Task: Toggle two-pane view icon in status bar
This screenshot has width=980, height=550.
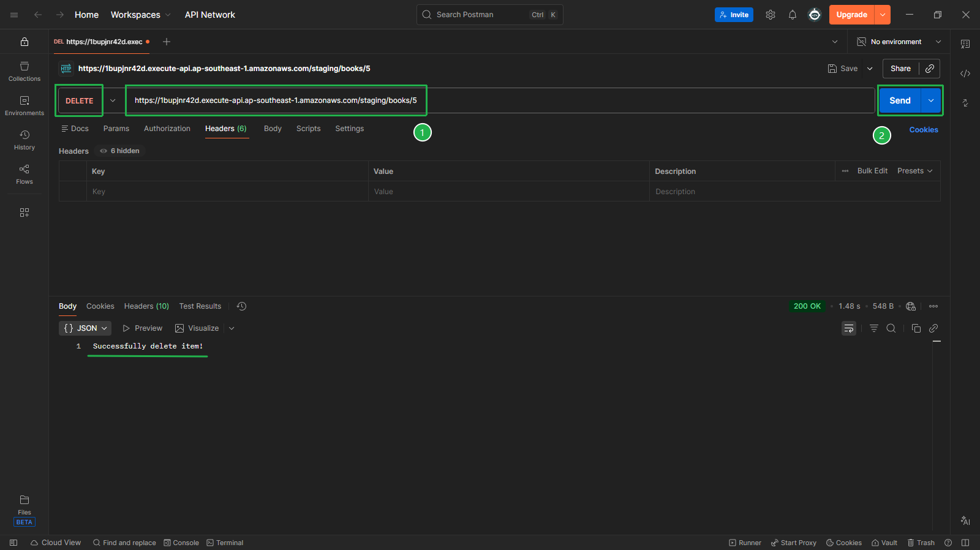Action: click(x=965, y=543)
